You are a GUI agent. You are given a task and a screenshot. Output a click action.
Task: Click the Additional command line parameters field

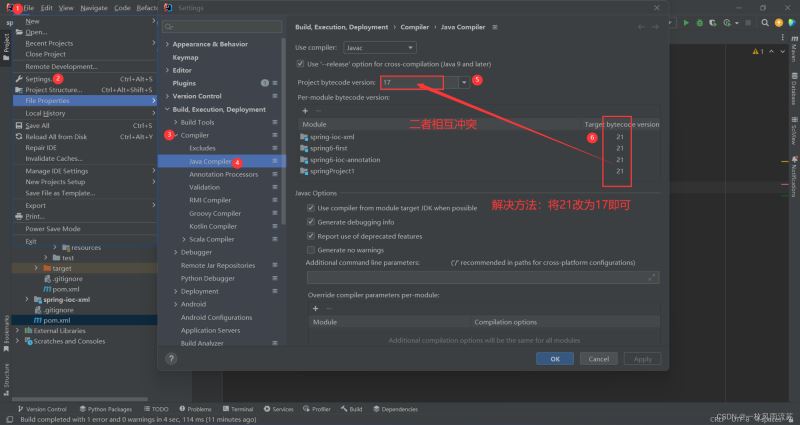click(483, 277)
